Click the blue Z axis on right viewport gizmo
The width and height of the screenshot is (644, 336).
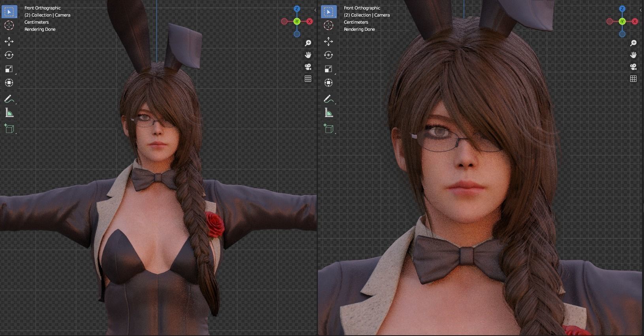pos(622,9)
